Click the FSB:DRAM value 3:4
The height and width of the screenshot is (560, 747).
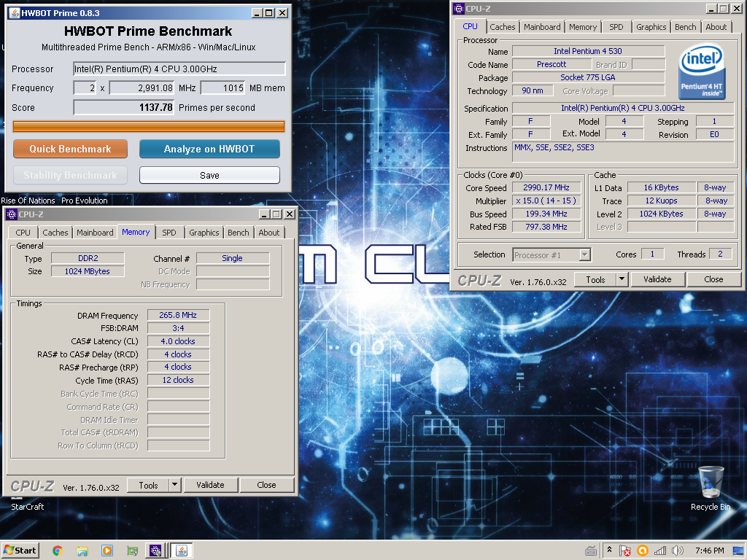coord(178,328)
